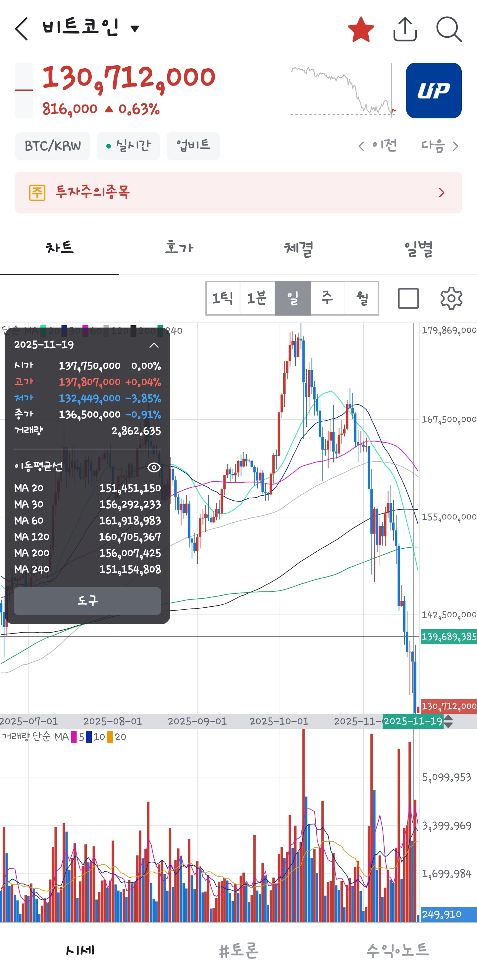The image size is (477, 980).
Task: Toggle moving average visibility eye
Action: [154, 467]
